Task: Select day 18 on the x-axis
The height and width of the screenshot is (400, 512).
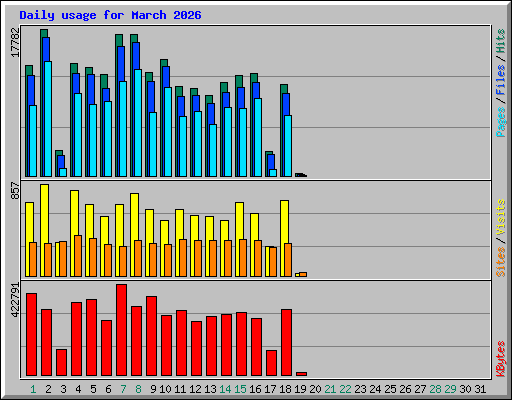Action: coord(285,389)
